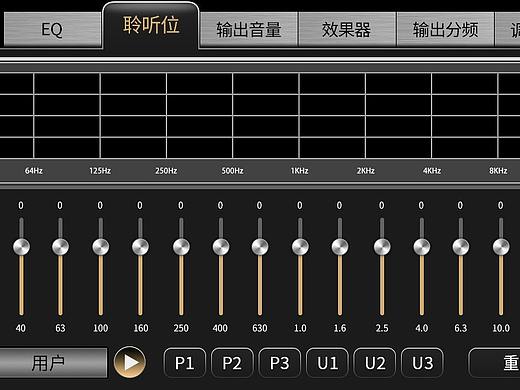The height and width of the screenshot is (390, 520).
Task: Click the 1KHz graph axis label
Action: (299, 171)
